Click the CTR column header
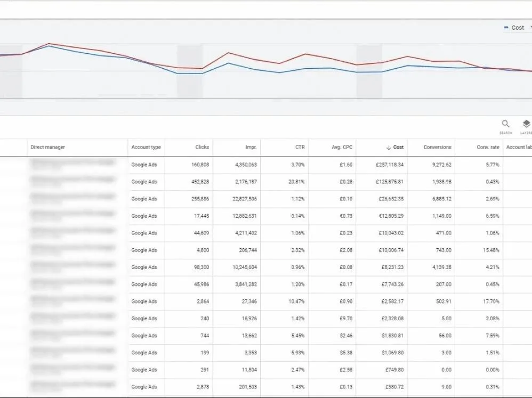 click(x=299, y=147)
